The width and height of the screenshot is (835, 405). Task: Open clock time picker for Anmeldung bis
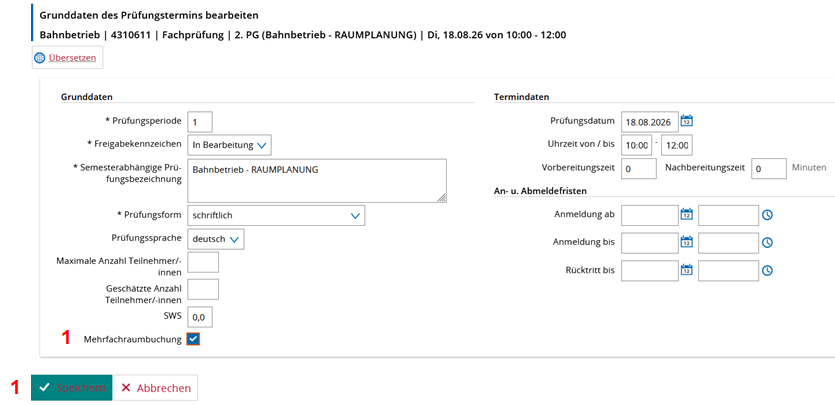coord(767,243)
